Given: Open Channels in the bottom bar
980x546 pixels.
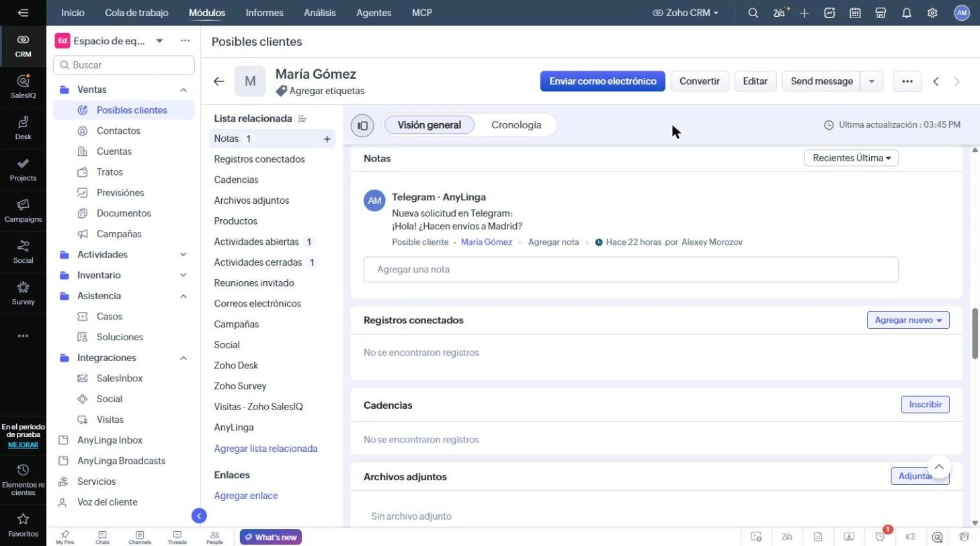Looking at the screenshot, I should pyautogui.click(x=140, y=537).
